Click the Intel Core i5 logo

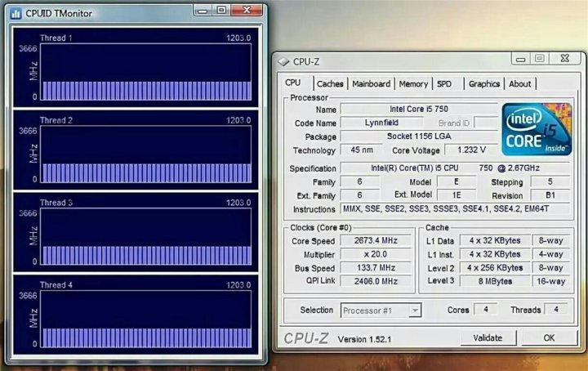click(x=537, y=129)
